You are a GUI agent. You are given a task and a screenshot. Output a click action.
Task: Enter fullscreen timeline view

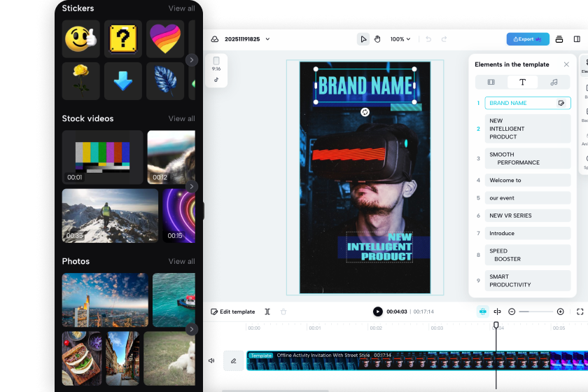click(x=580, y=311)
